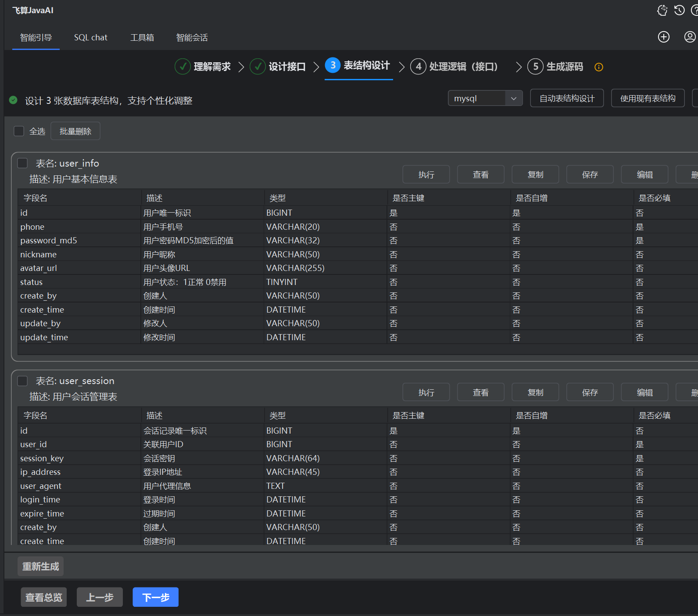Select the password_md5 field name cell
Image resolution: width=698 pixels, height=616 pixels.
point(79,240)
